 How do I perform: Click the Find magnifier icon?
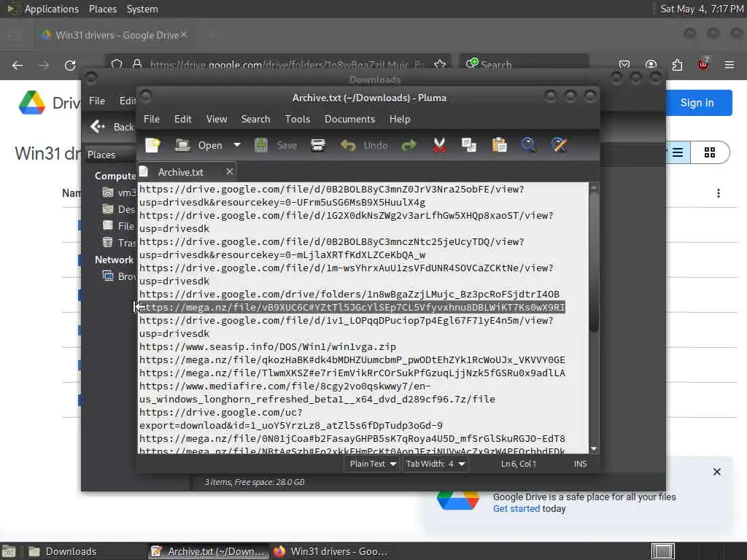pyautogui.click(x=528, y=145)
